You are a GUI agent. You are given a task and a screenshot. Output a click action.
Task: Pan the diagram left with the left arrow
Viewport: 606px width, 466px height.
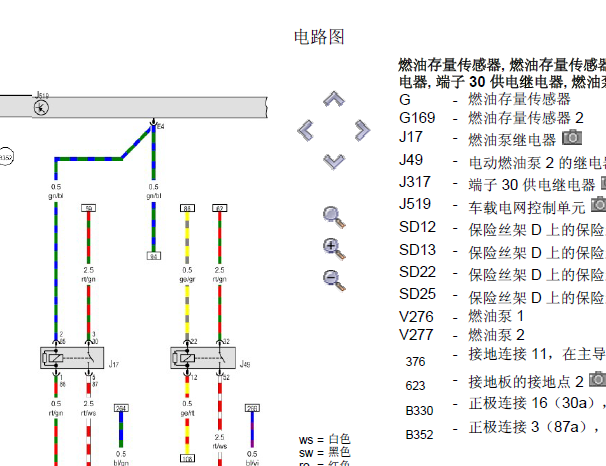pyautogui.click(x=305, y=131)
